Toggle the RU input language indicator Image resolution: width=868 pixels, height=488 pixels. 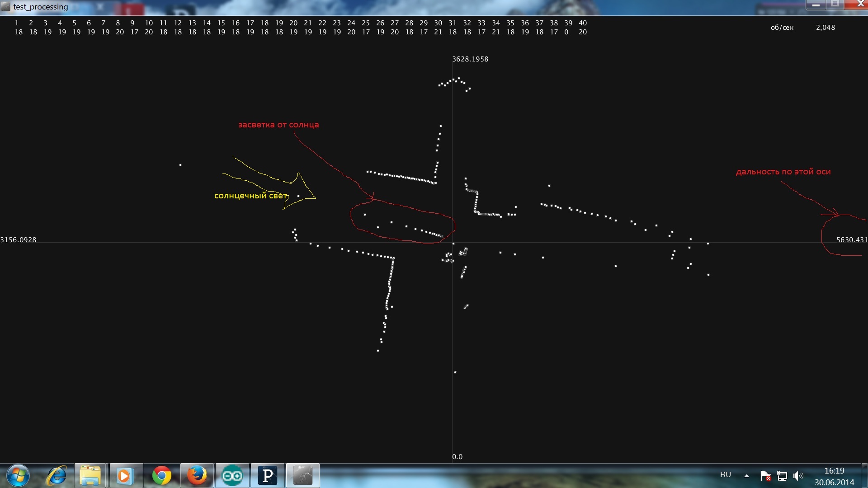click(725, 475)
